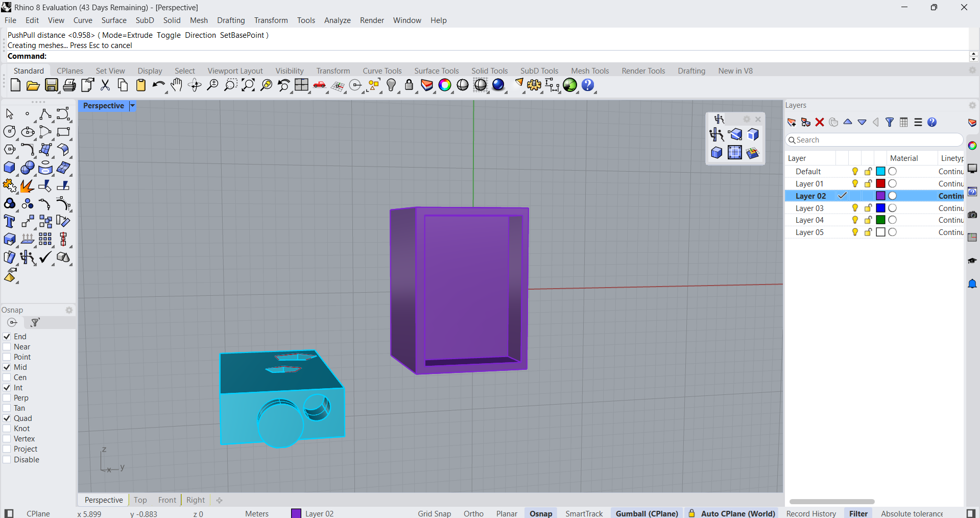Click the layer Search field
980x518 pixels.
coord(874,140)
